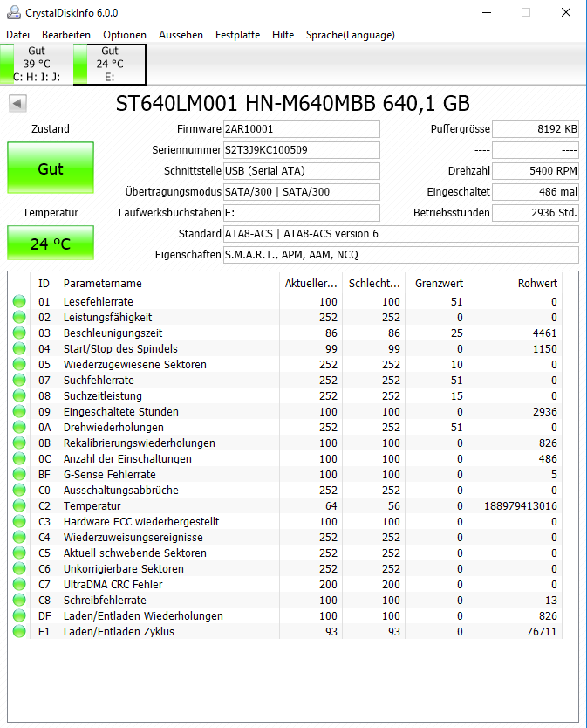This screenshot has width=587, height=728.
Task: Click status dot for Beschleunigungszeit row
Action: pos(19,333)
